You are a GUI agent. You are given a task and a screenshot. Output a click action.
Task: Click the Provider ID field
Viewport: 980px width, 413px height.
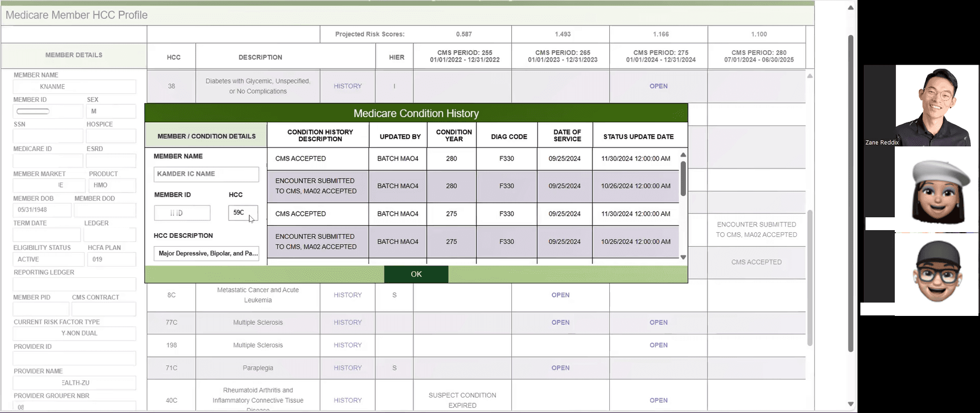(74, 358)
